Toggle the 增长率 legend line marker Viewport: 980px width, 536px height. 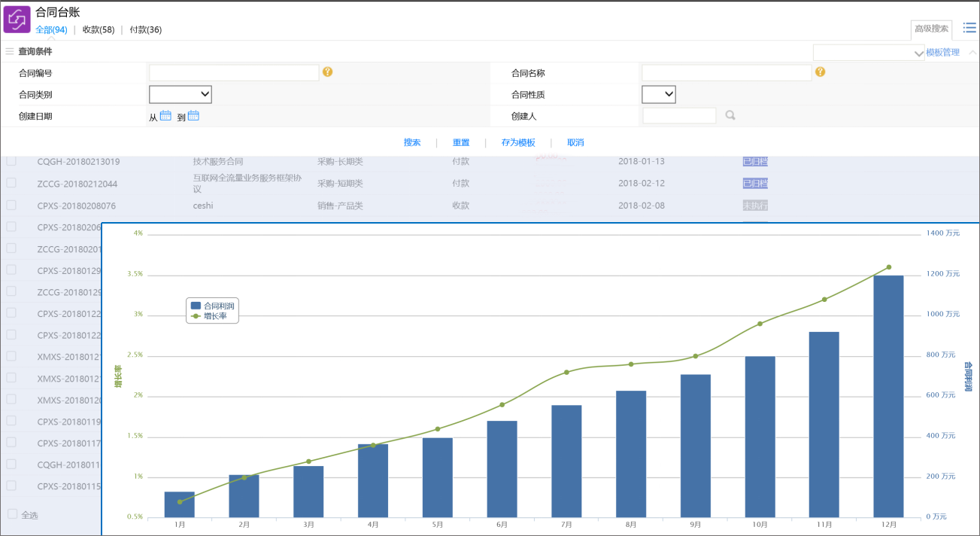coord(196,316)
